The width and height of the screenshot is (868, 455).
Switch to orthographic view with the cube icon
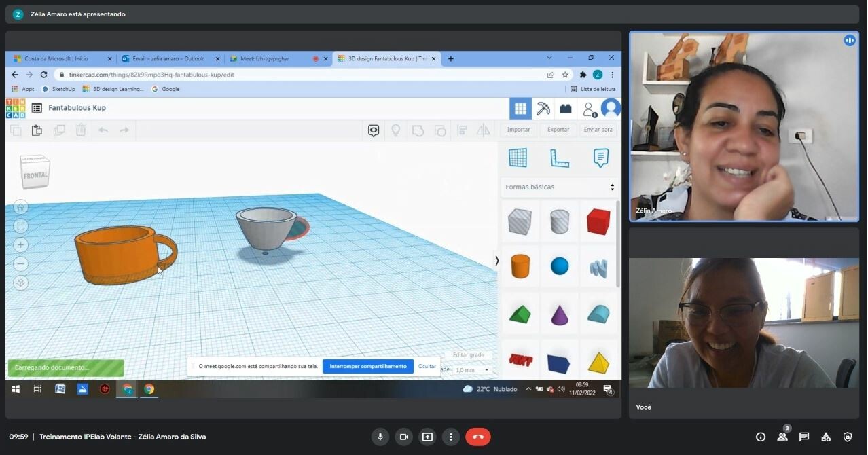20,283
